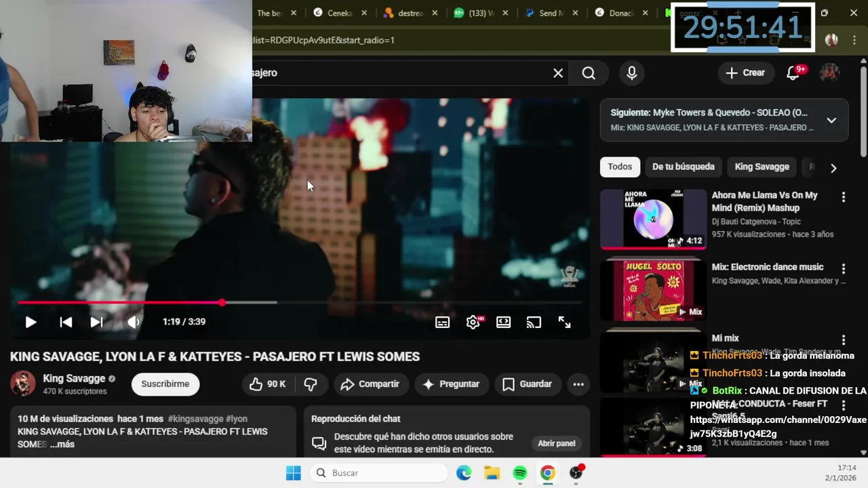Open Google Chrome from the taskbar

click(x=547, y=473)
